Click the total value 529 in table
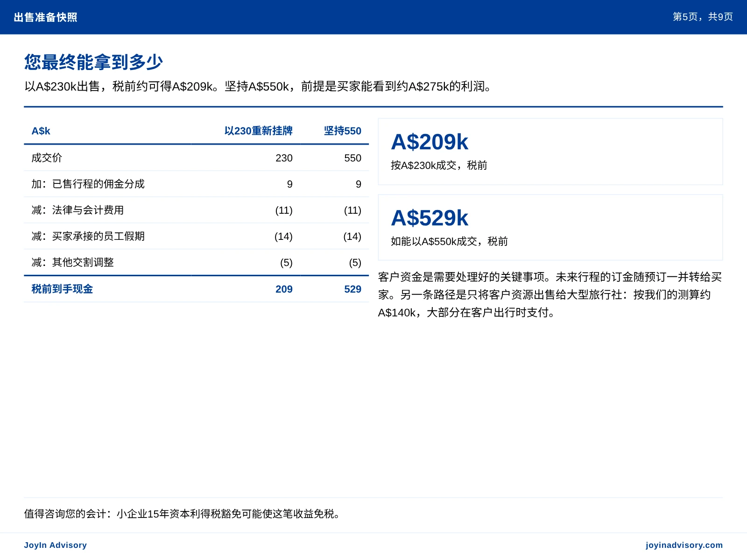This screenshot has width=747, height=560. pos(353,289)
